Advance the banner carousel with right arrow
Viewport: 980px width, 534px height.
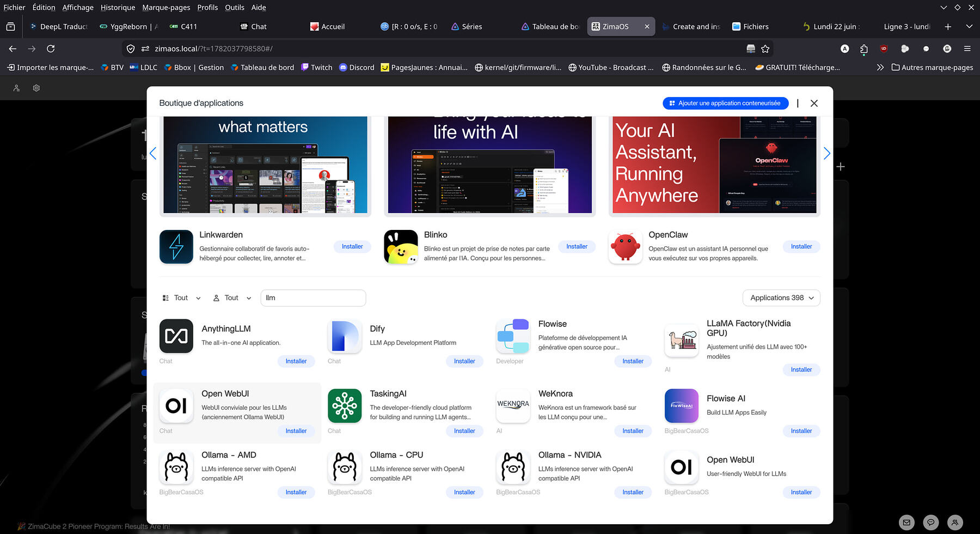pos(826,154)
